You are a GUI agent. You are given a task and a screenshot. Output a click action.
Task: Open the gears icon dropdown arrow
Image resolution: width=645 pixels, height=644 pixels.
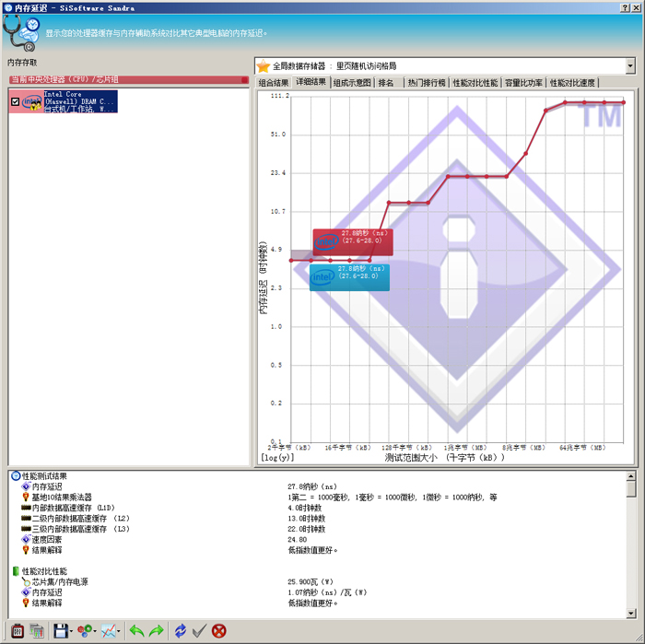point(95,631)
